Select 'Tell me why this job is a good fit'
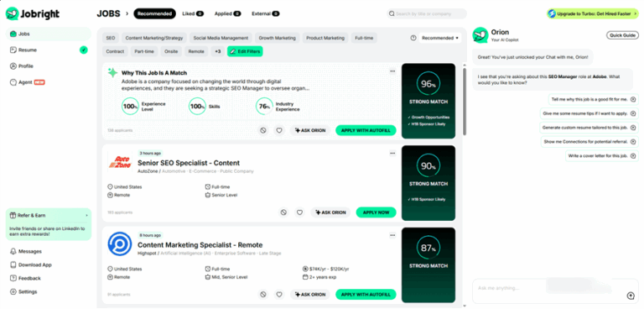 [x=594, y=99]
